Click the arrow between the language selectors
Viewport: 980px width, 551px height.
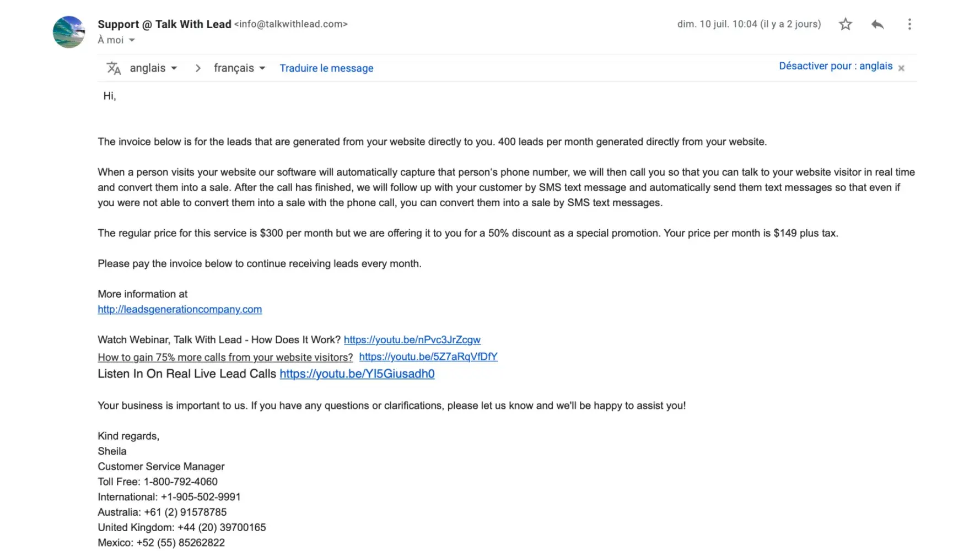click(198, 68)
